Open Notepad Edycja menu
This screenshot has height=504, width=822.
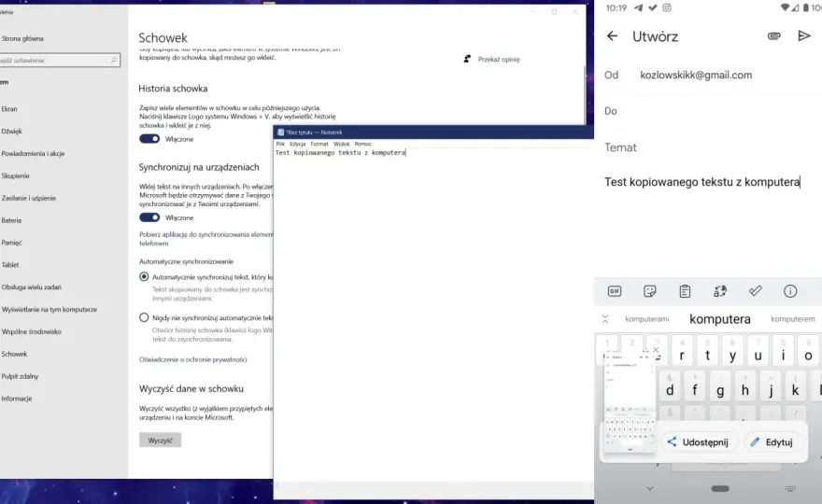pos(298,144)
